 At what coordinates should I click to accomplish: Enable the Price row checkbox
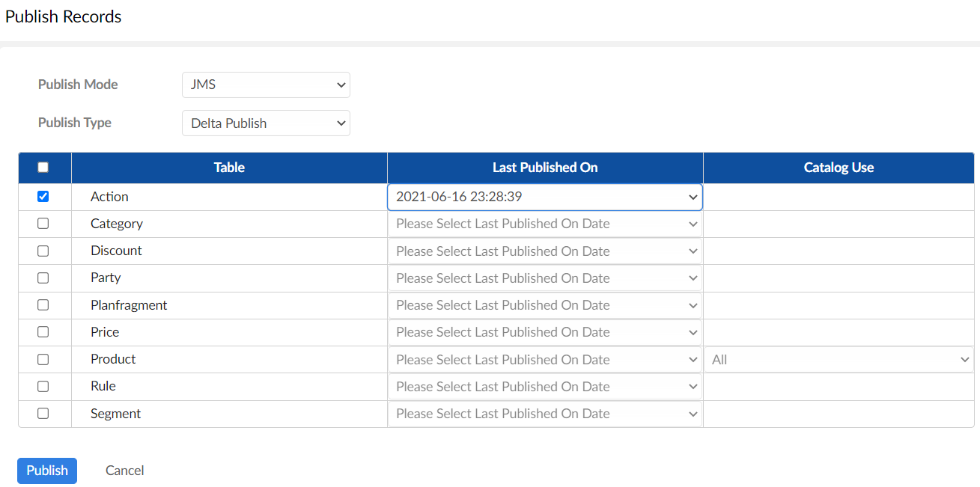43,332
